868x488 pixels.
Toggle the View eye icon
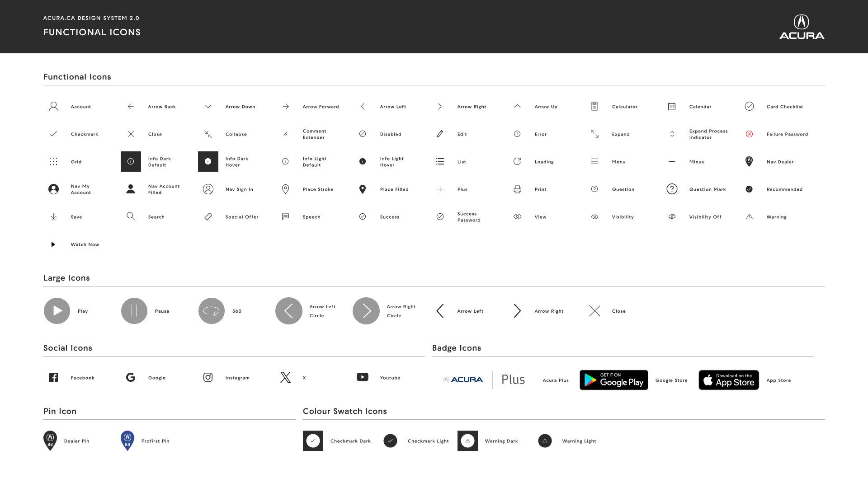517,216
